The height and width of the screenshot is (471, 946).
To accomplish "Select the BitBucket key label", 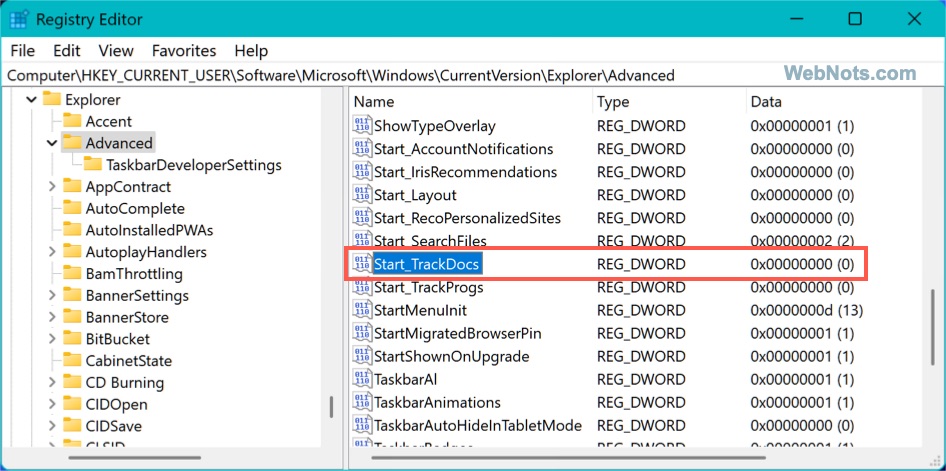I will pos(118,339).
